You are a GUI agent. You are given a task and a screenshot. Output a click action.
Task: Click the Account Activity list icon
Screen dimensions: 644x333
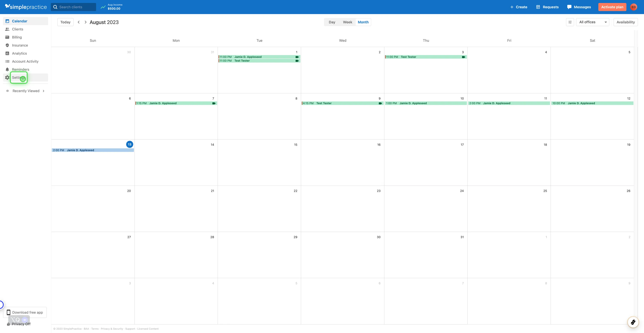(x=7, y=61)
